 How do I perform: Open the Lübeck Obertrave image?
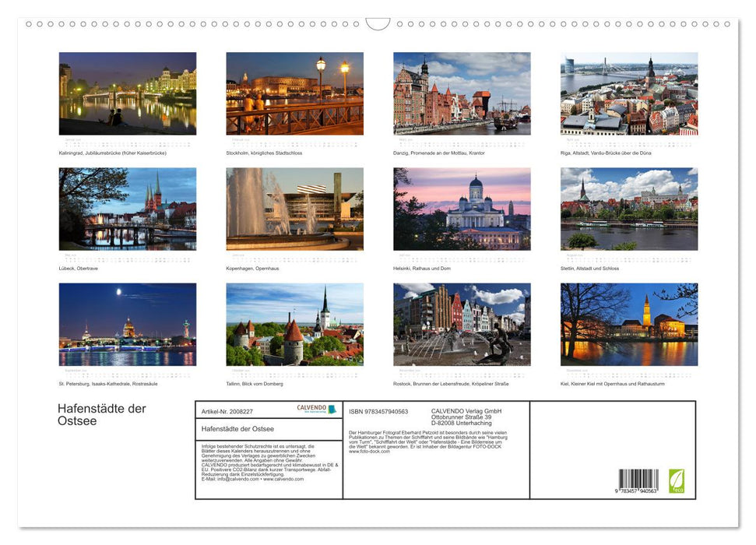coord(127,208)
